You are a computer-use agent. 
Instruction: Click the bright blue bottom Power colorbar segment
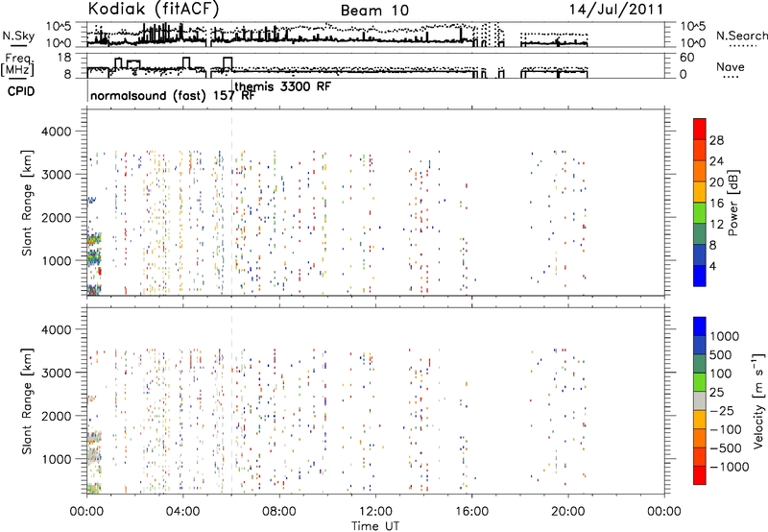[x=700, y=276]
